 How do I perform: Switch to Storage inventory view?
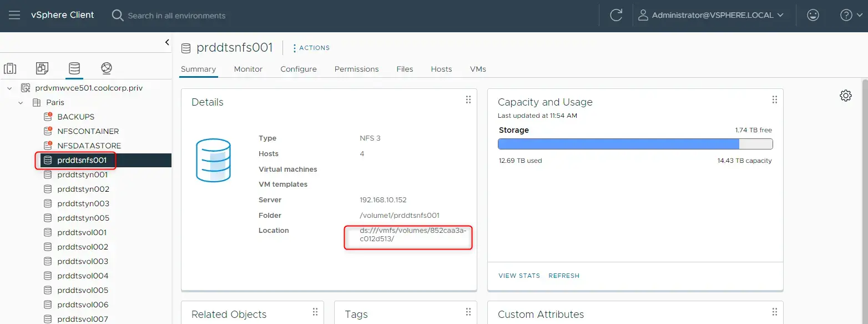click(x=74, y=68)
